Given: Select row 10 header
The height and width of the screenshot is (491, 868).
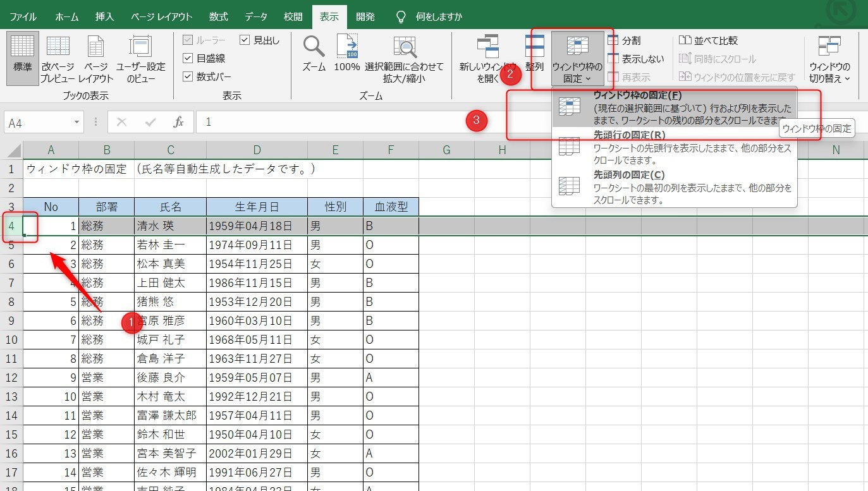Looking at the screenshot, I should pyautogui.click(x=11, y=339).
